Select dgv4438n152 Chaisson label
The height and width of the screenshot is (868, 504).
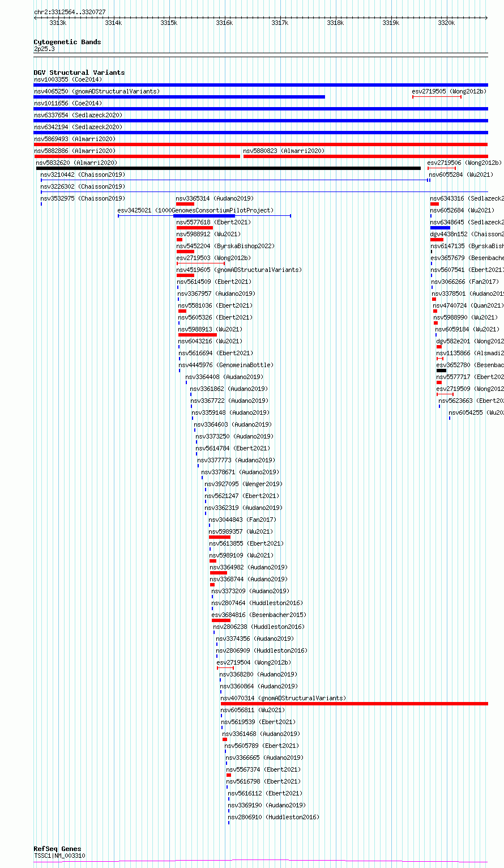click(x=467, y=234)
